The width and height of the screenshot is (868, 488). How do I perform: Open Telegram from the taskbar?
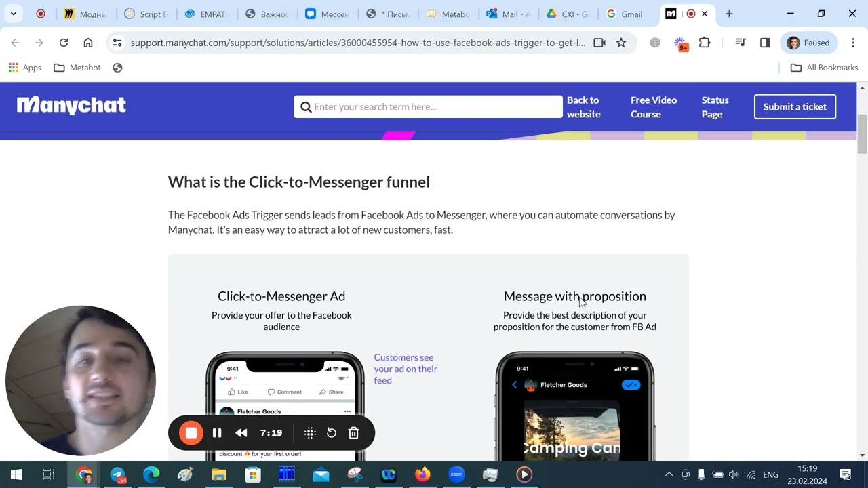point(118,475)
